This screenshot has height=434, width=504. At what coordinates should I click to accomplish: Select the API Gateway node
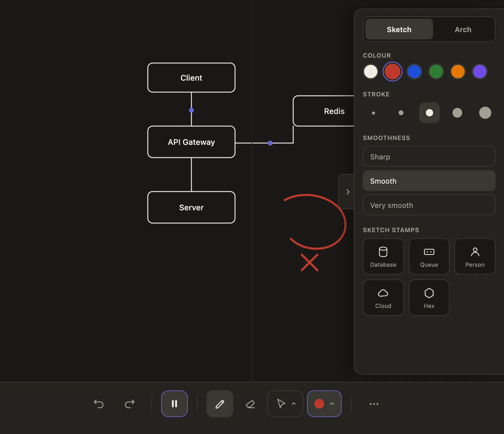tap(192, 142)
